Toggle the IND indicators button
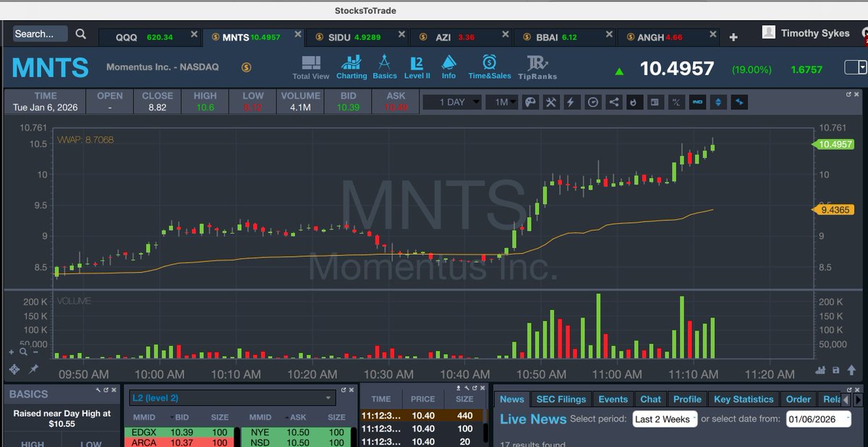The height and width of the screenshot is (447, 868). (x=697, y=102)
